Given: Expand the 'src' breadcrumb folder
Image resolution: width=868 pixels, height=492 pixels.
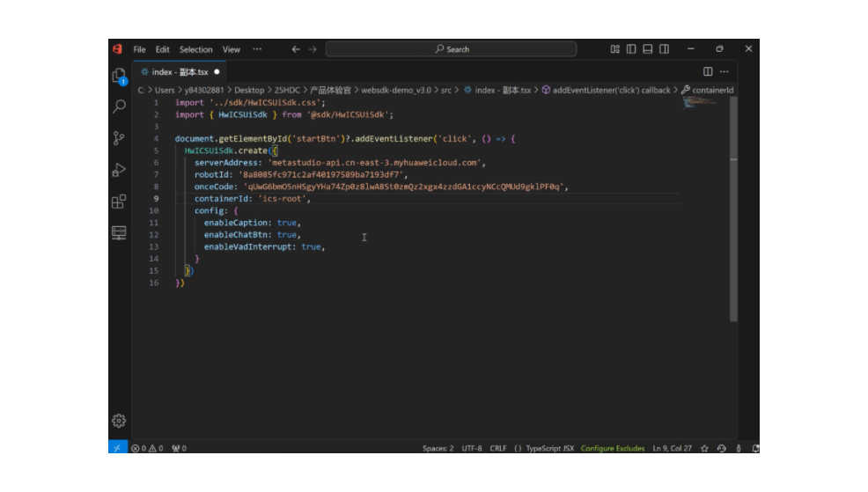Looking at the screenshot, I should 445,90.
